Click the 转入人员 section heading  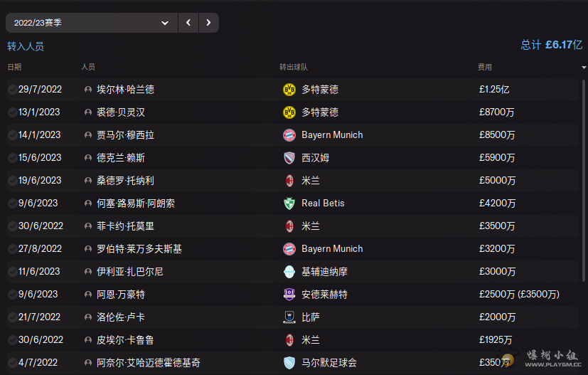[26, 46]
